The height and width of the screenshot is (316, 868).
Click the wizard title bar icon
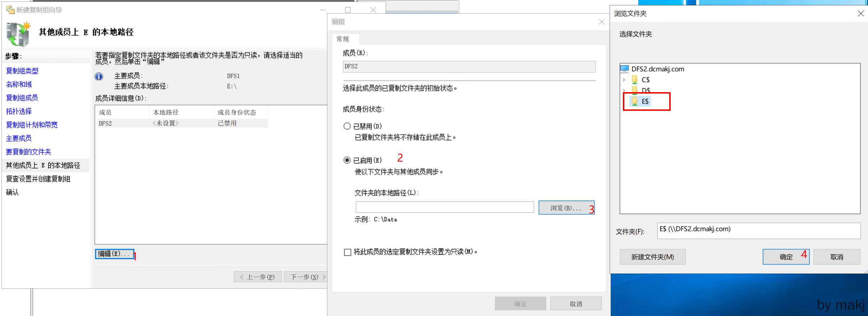click(x=10, y=10)
